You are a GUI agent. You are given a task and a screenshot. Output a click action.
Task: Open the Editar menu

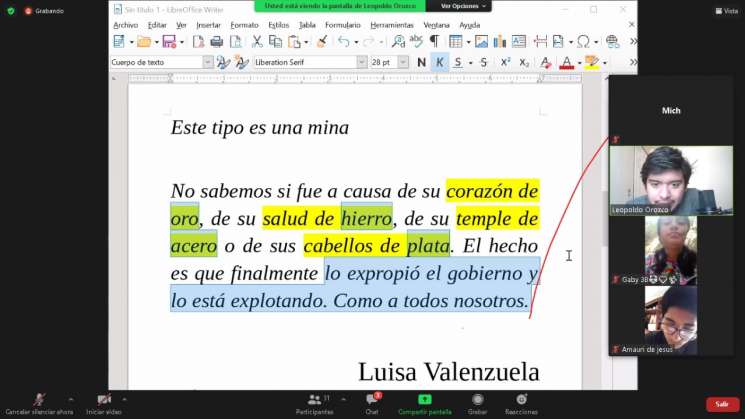point(157,25)
